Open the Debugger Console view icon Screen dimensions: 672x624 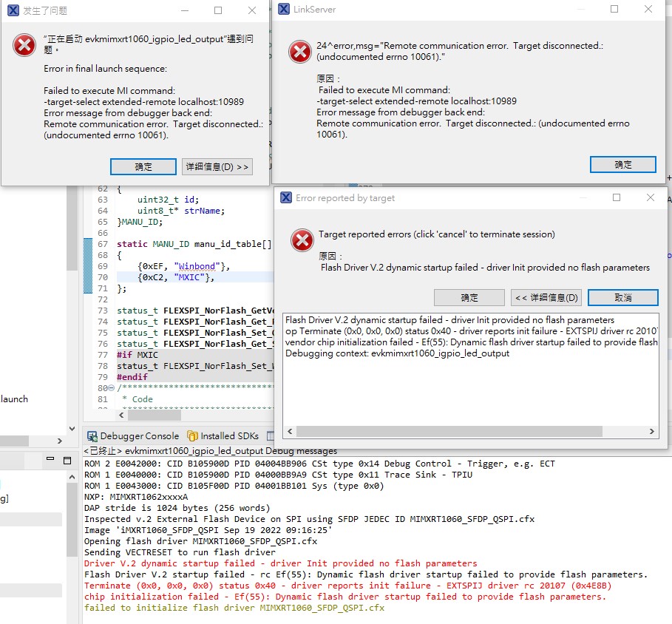(92, 435)
